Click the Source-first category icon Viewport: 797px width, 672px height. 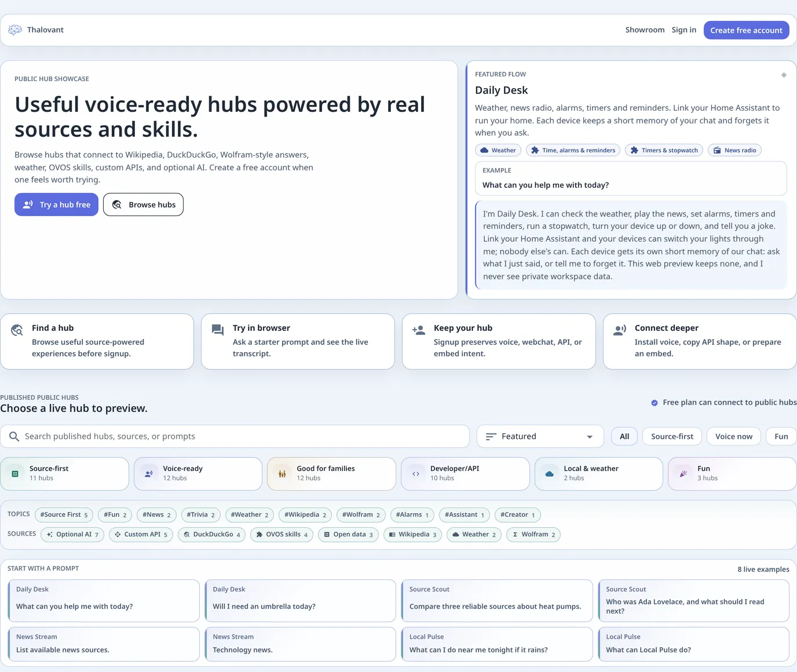[x=15, y=474]
